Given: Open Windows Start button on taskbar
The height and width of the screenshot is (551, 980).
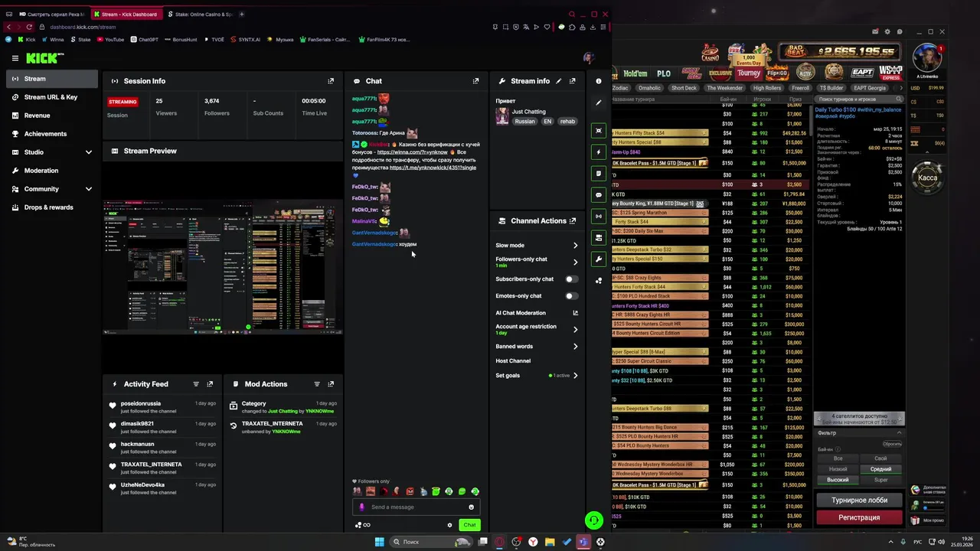Looking at the screenshot, I should coord(379,542).
